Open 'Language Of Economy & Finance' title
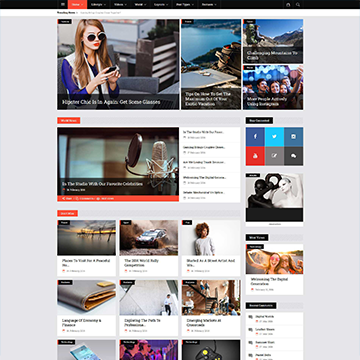Image resolution: width=360 pixels, height=360 pixels. click(x=82, y=322)
